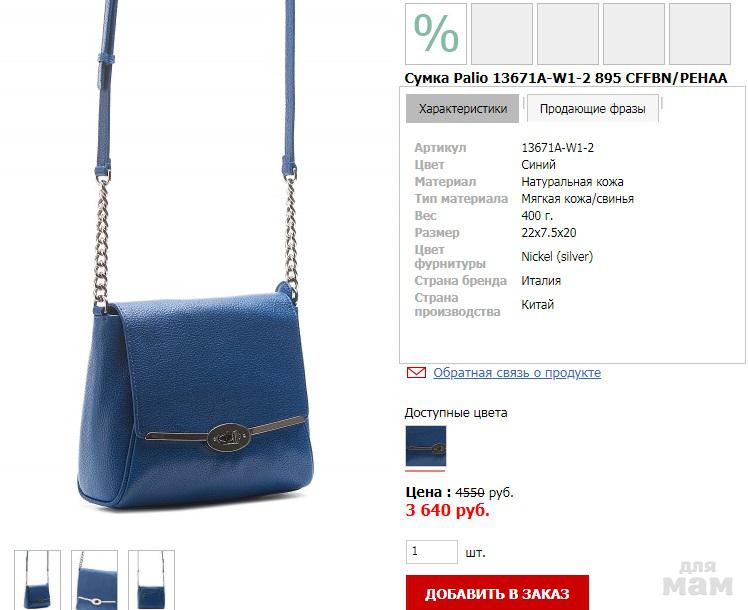Image resolution: width=748 pixels, height=610 pixels.
Task: Click the second empty gray placeholder box
Action: click(568, 34)
